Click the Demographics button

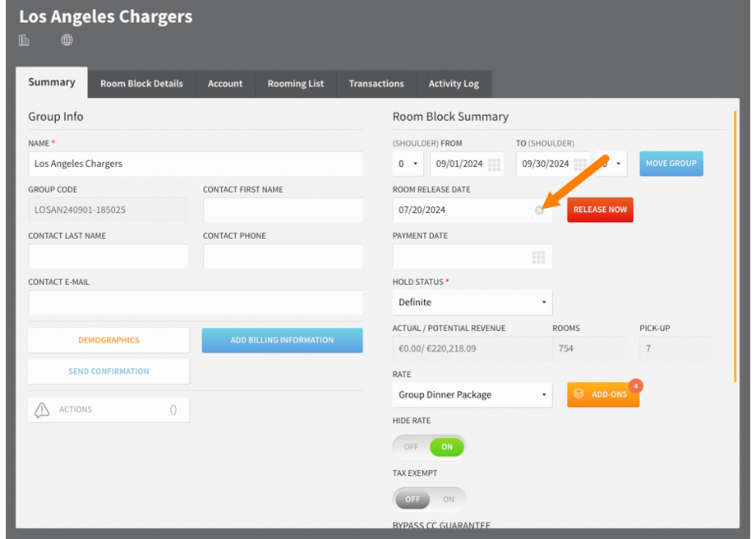click(x=109, y=340)
